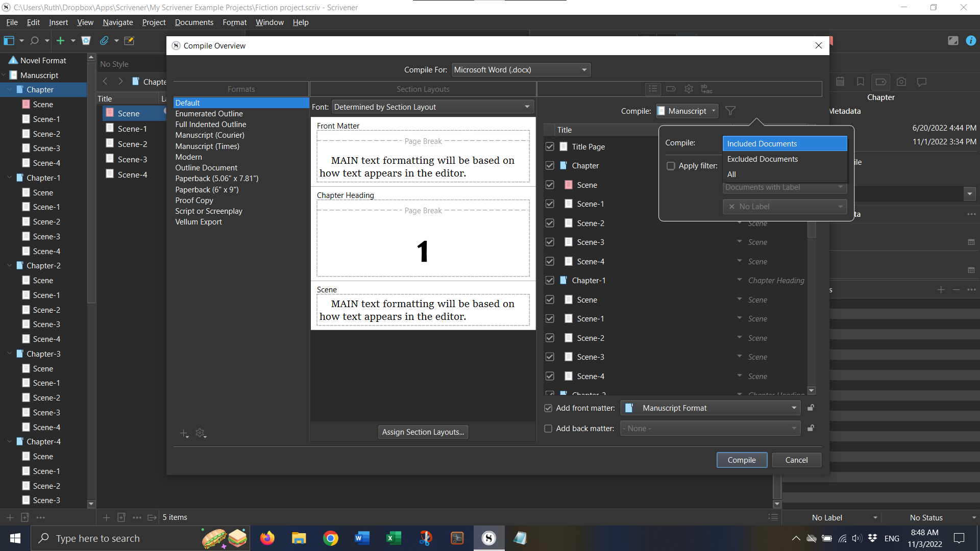Click the Composition Mode toolbar icon
This screenshot has width=980, height=551.
[953, 41]
